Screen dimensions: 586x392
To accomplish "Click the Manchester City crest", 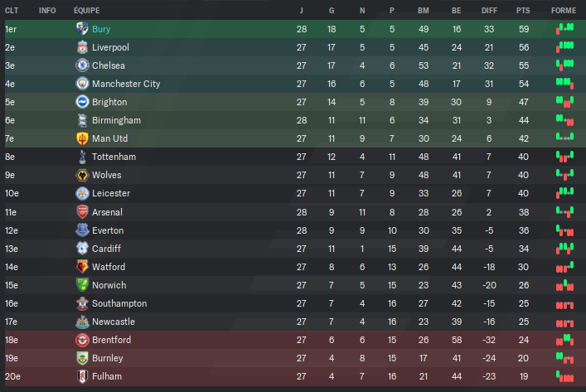I will coord(82,84).
